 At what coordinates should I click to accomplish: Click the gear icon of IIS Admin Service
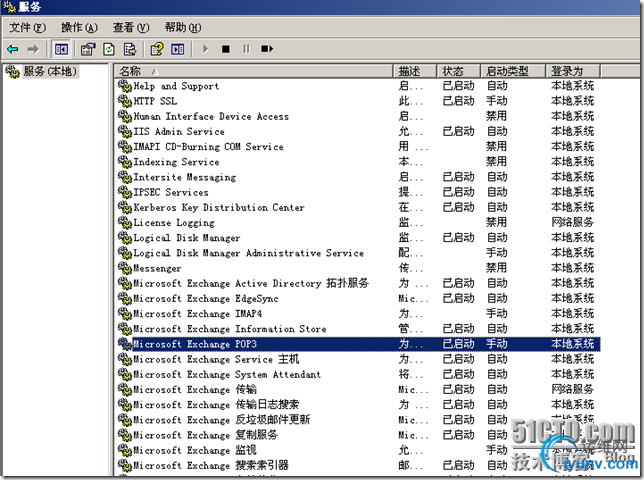tap(124, 131)
